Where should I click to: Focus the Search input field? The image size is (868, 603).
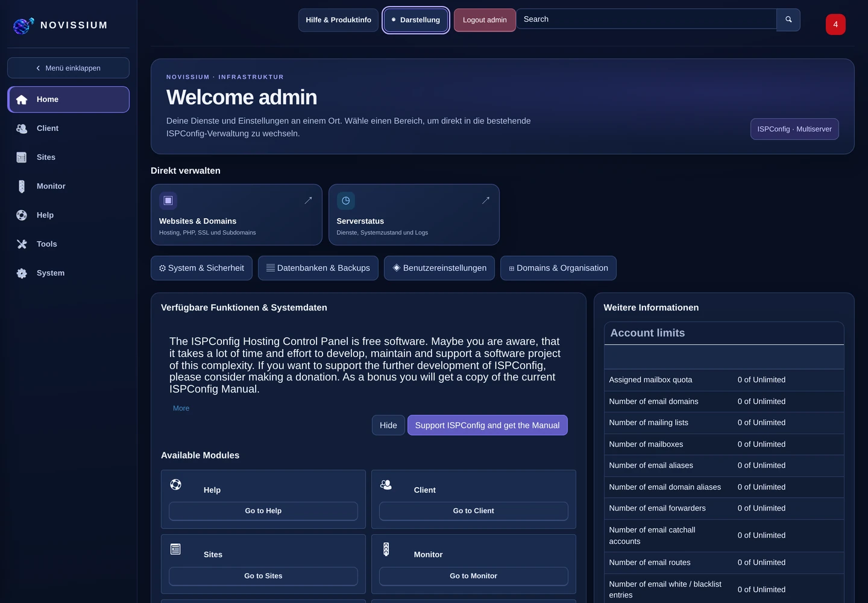(x=646, y=19)
